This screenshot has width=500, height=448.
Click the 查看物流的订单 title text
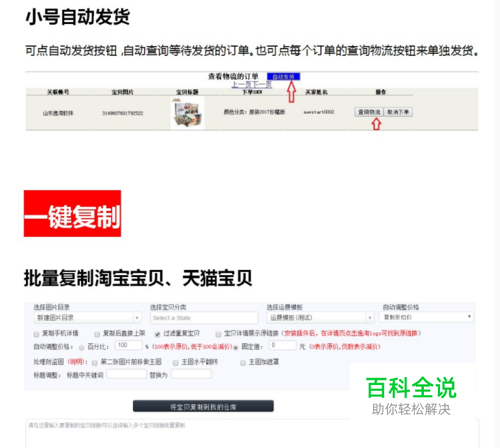(x=233, y=77)
